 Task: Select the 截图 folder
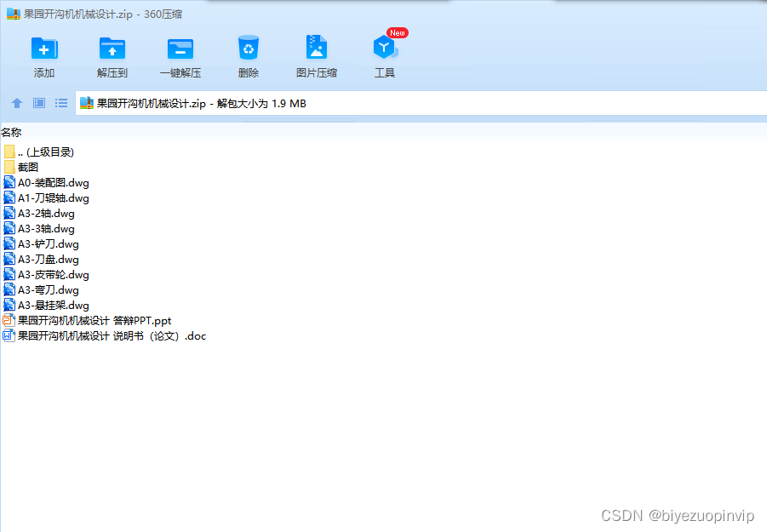21,167
